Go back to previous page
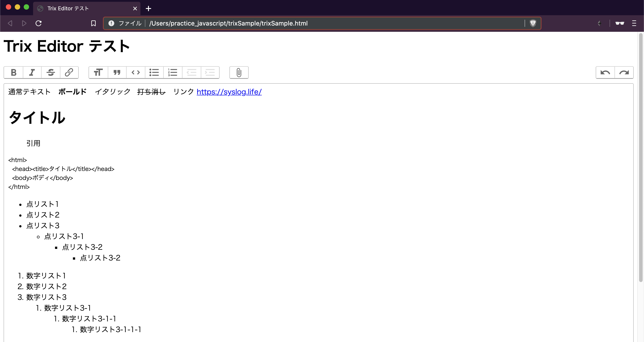The width and height of the screenshot is (644, 342). (x=10, y=23)
